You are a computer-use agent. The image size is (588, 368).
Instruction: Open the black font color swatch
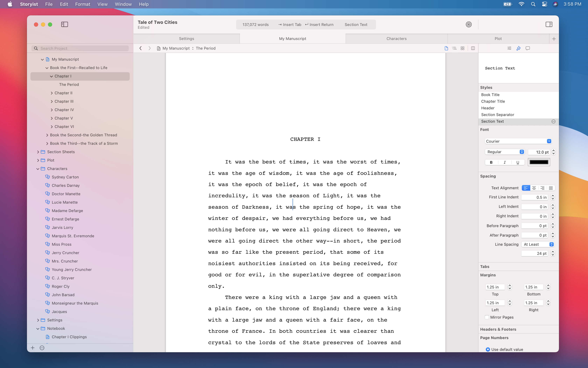pos(539,162)
